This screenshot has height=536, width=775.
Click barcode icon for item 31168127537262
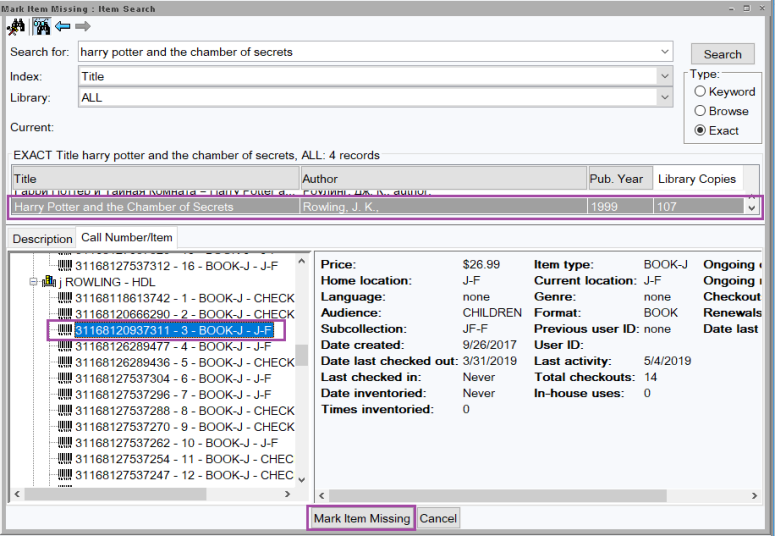65,443
